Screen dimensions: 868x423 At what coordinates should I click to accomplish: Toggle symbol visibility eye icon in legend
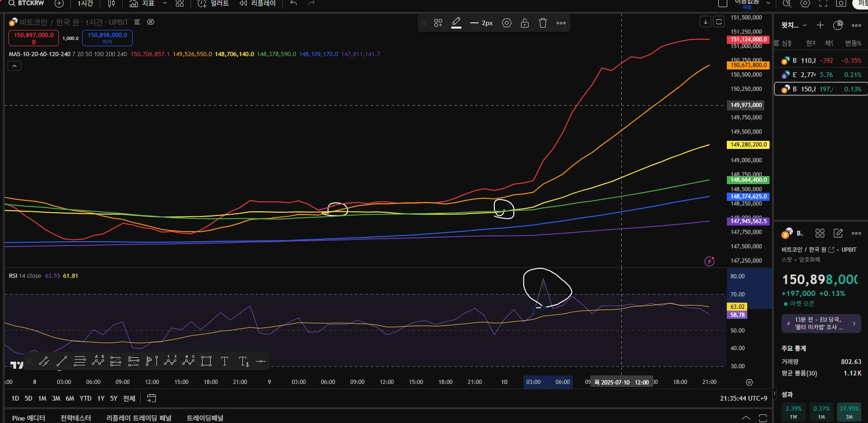[x=151, y=22]
